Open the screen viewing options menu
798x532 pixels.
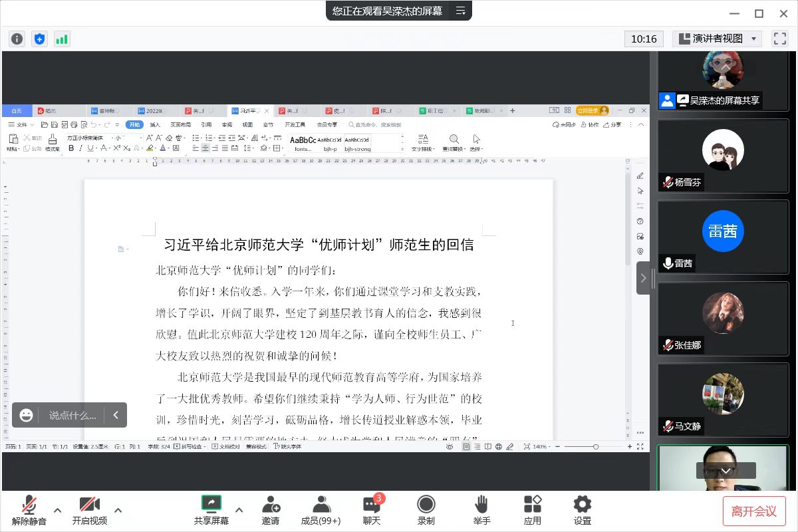pyautogui.click(x=460, y=11)
